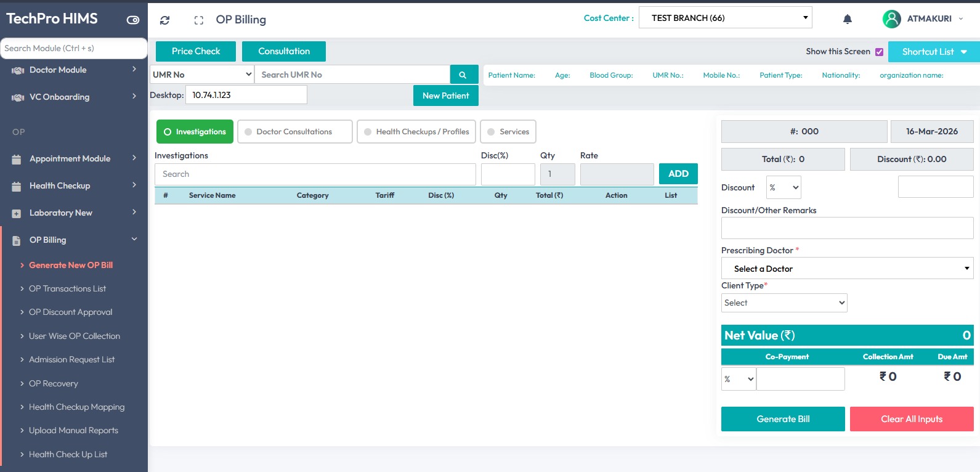
Task: Click the ATMAKURI user avatar icon
Action: [891, 19]
